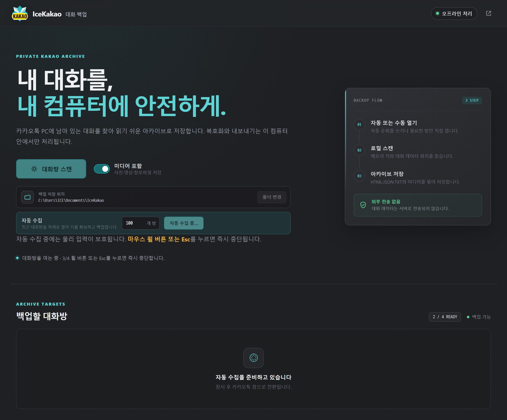Click the ARCHIVE TARGETS label

point(41,304)
